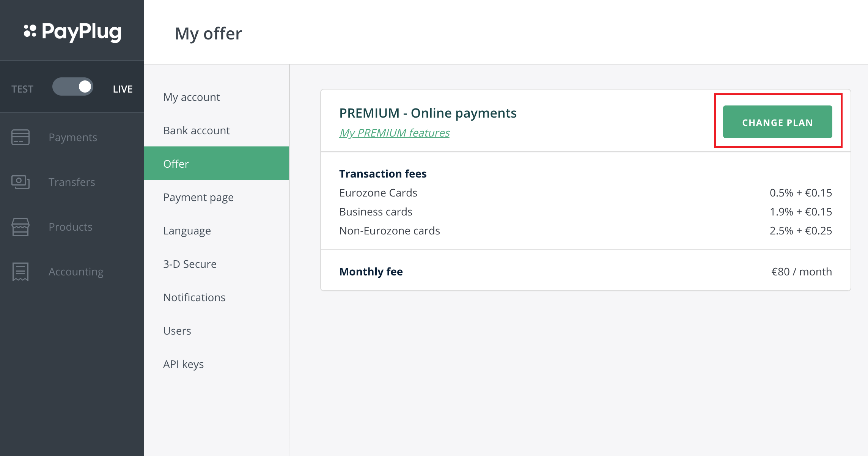Select the Accounting receipt icon
This screenshot has width=868, height=456.
click(x=20, y=272)
